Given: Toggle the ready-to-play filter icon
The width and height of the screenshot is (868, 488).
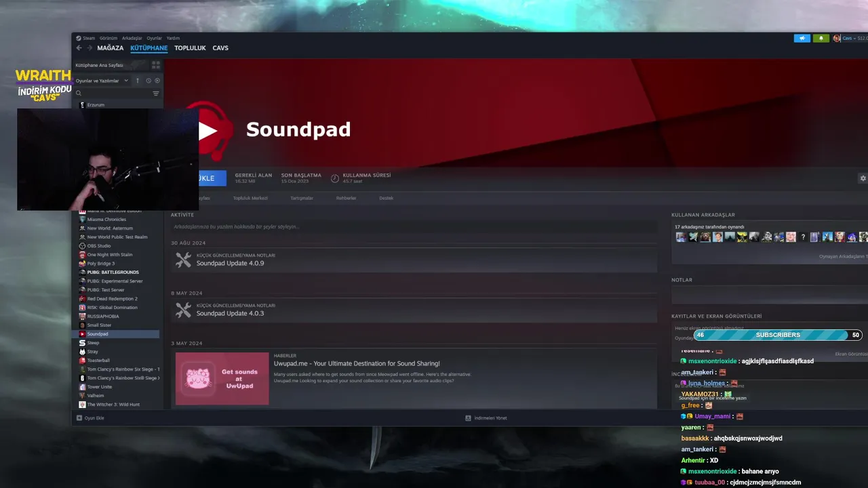Looking at the screenshot, I should 157,81.
